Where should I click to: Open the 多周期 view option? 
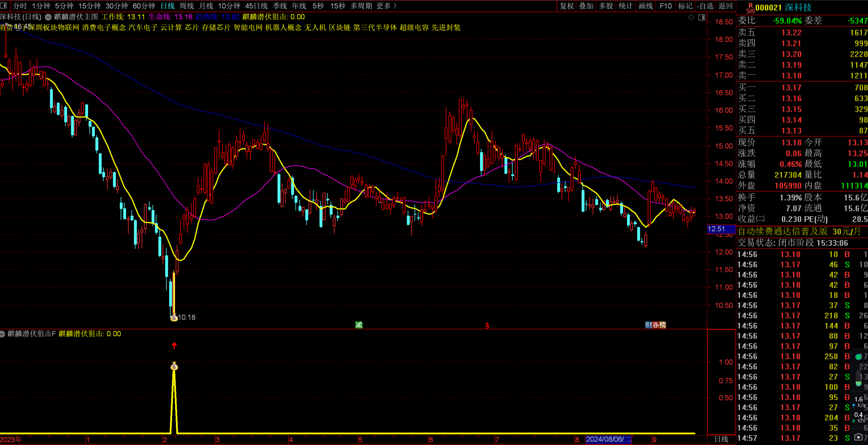(x=361, y=6)
